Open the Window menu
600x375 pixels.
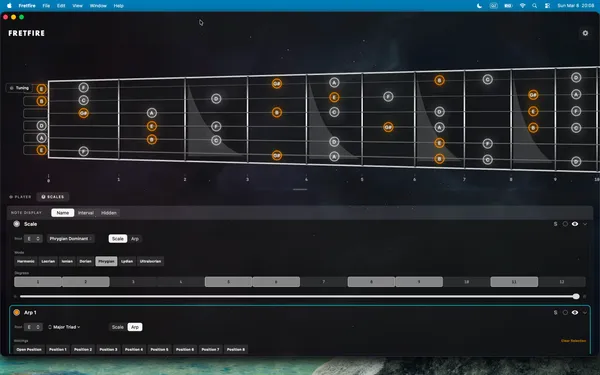click(98, 6)
